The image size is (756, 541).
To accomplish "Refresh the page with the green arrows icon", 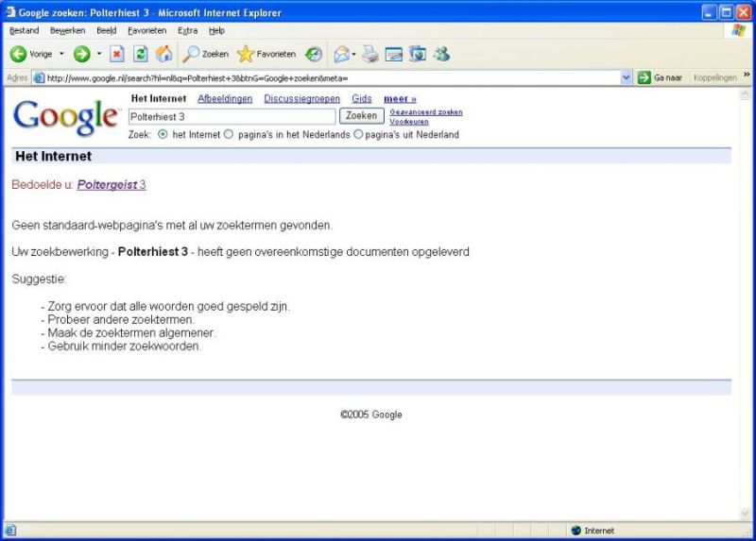I will [141, 55].
